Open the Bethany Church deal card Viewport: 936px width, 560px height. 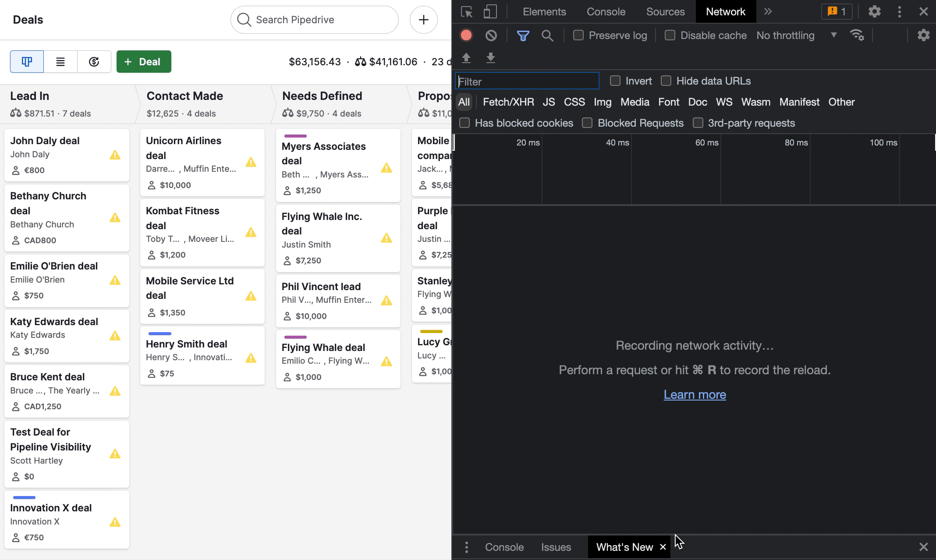coord(67,218)
